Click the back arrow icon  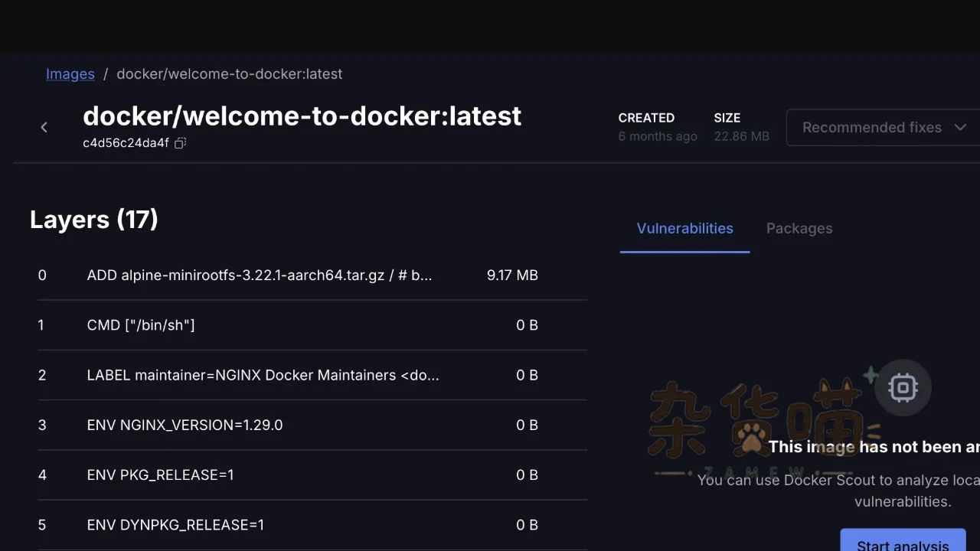click(44, 127)
